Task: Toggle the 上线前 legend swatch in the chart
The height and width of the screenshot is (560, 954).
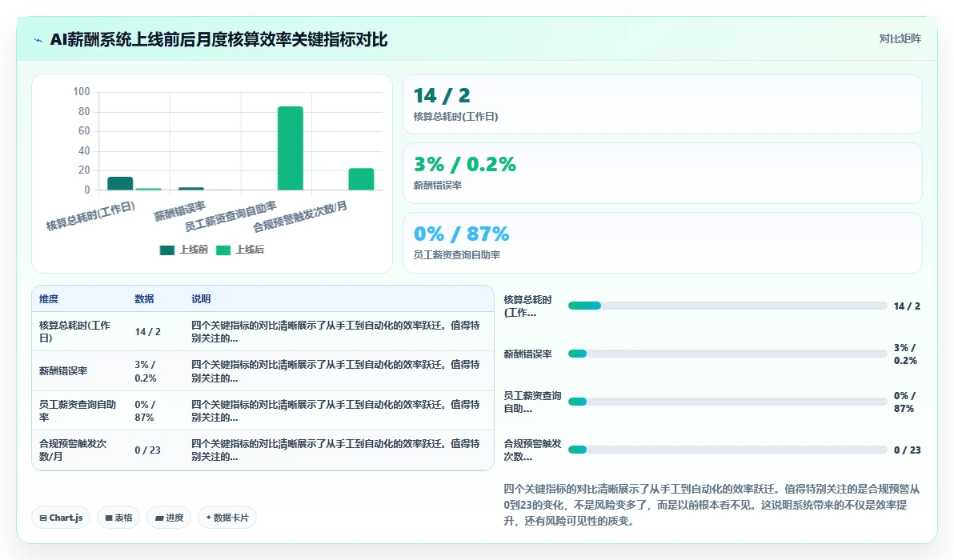Action: click(166, 250)
